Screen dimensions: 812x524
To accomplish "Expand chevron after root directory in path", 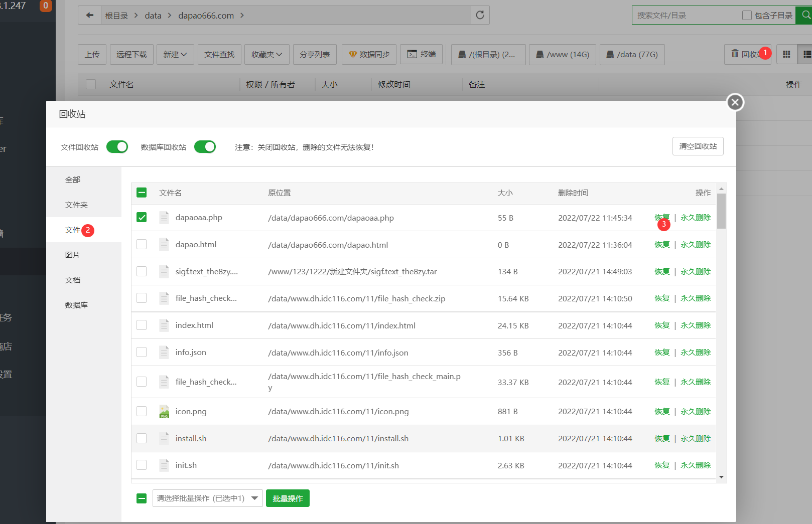I will (136, 16).
